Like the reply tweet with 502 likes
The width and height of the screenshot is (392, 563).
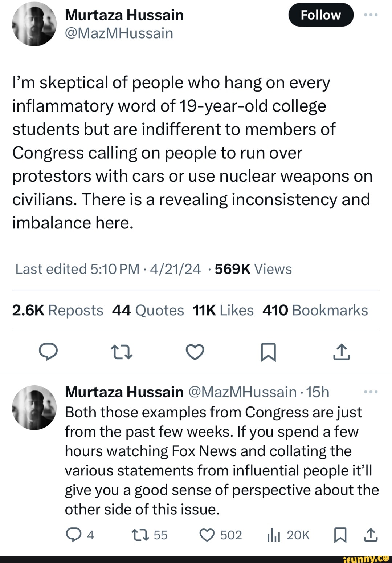coord(207,535)
